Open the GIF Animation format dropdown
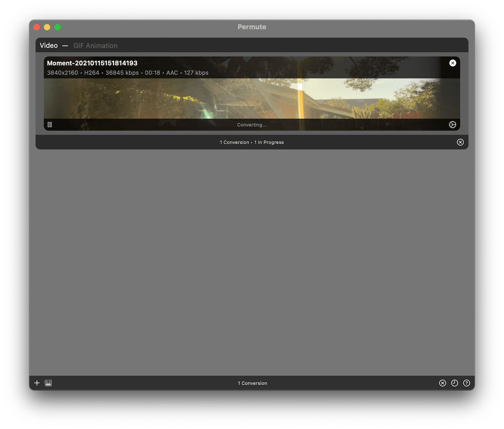Viewport: 504px width, 429px height. click(x=95, y=46)
